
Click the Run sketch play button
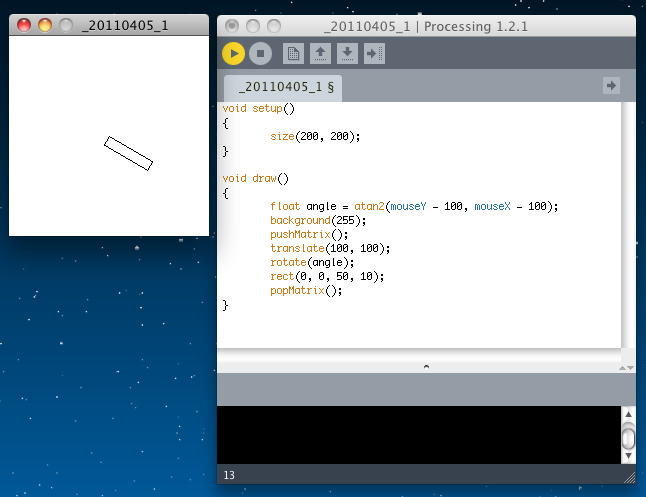tap(233, 53)
